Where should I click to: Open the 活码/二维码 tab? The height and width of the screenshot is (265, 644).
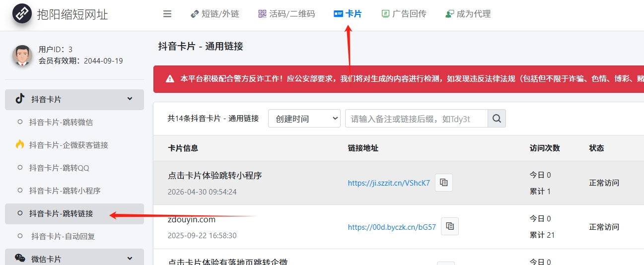tap(286, 14)
